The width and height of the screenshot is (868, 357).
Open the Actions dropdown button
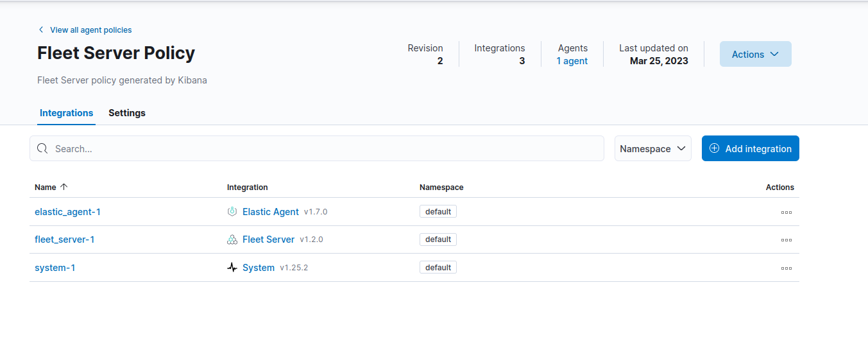[756, 54]
